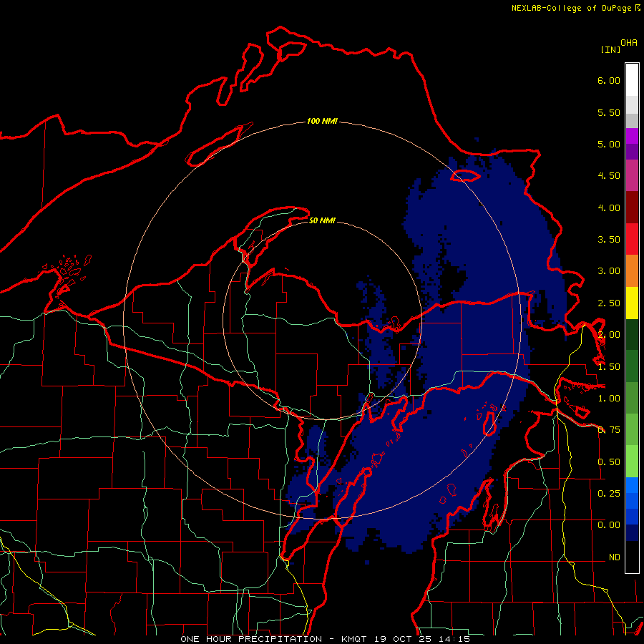
Task: Click the 100 NMI range ring label
Action: pyautogui.click(x=323, y=121)
